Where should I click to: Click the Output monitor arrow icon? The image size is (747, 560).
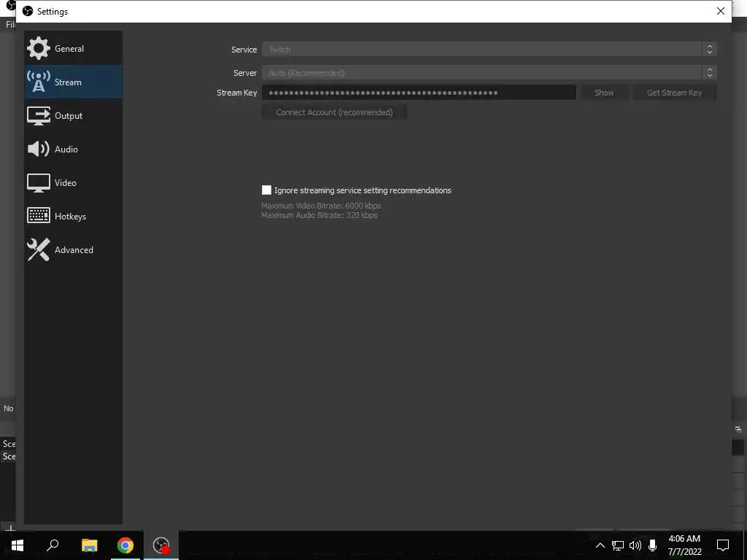coord(38,116)
